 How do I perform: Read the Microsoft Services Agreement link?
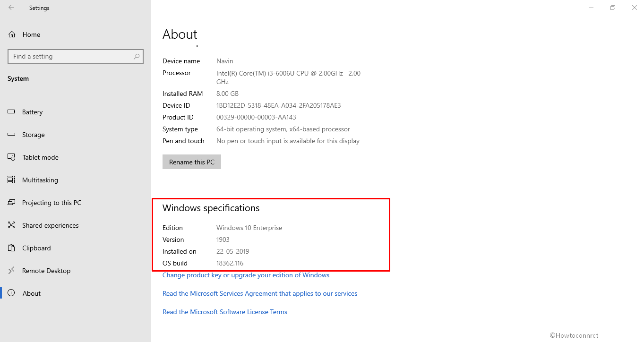(260, 293)
